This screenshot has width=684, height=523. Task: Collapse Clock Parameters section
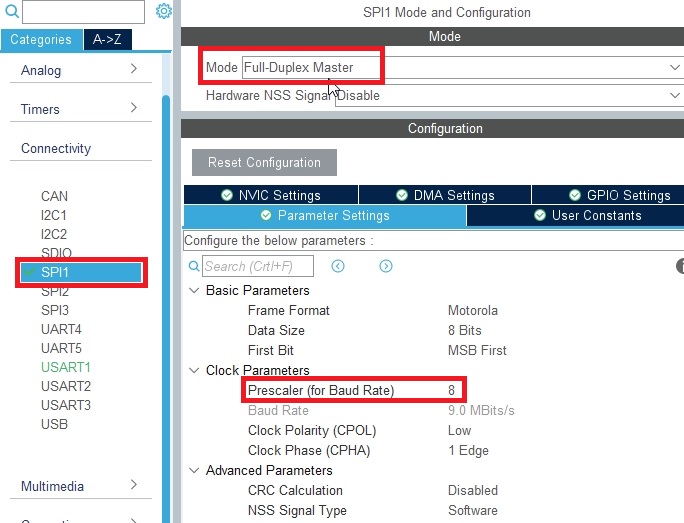pyautogui.click(x=194, y=370)
